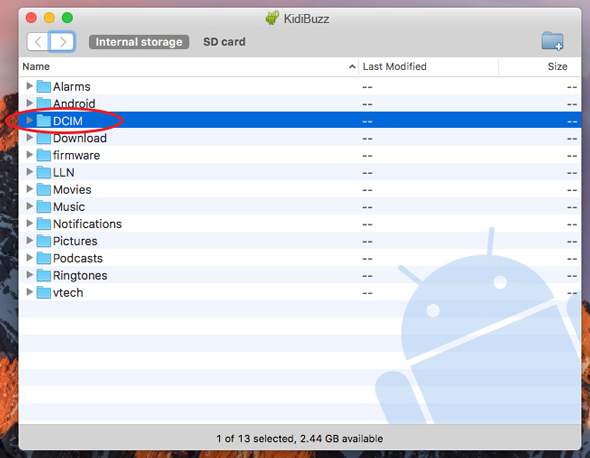Expand the Movies folder disclosure triangle
This screenshot has height=458, width=590.
coord(29,189)
